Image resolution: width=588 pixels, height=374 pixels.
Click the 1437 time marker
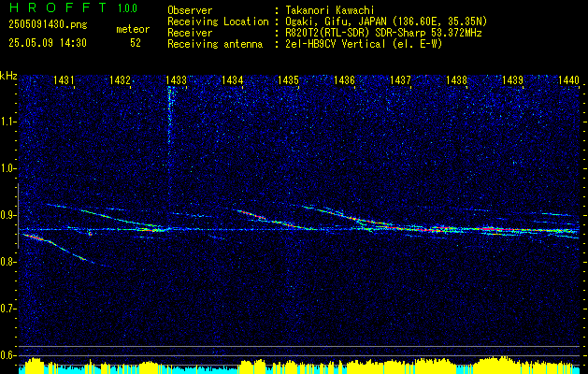click(x=400, y=79)
